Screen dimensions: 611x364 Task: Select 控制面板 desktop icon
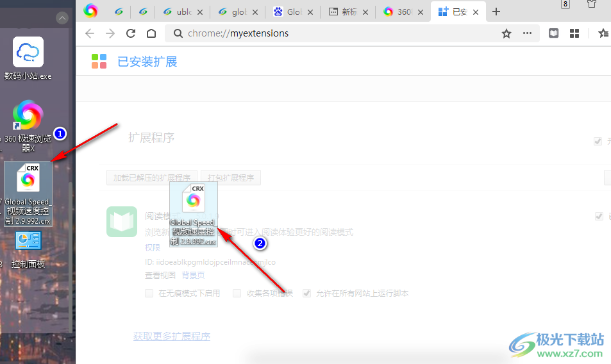pos(28,250)
